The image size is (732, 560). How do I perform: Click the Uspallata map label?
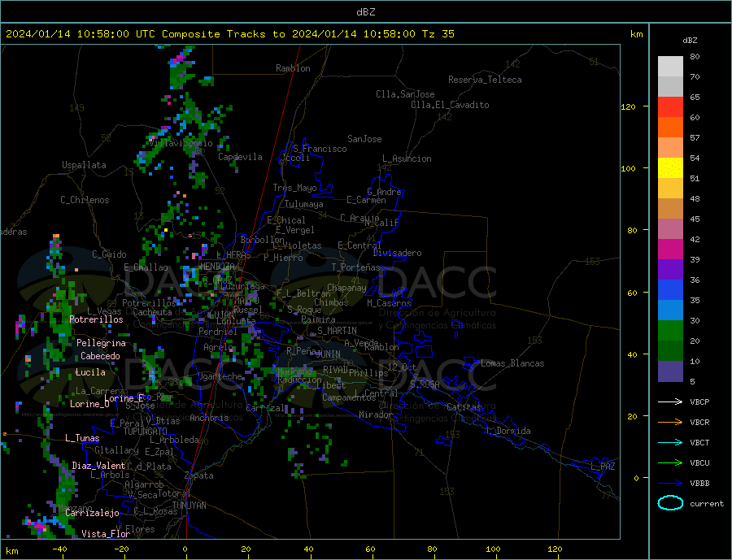click(x=84, y=165)
